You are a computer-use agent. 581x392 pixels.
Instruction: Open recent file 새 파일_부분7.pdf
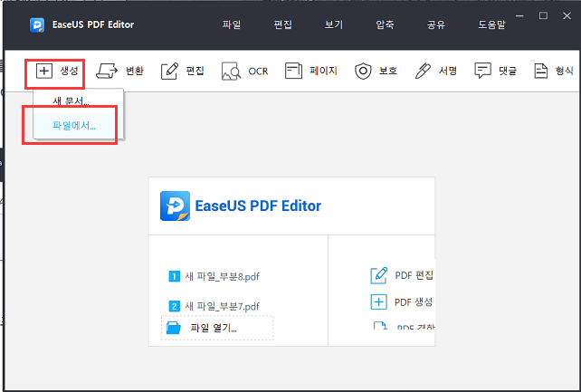(221, 306)
